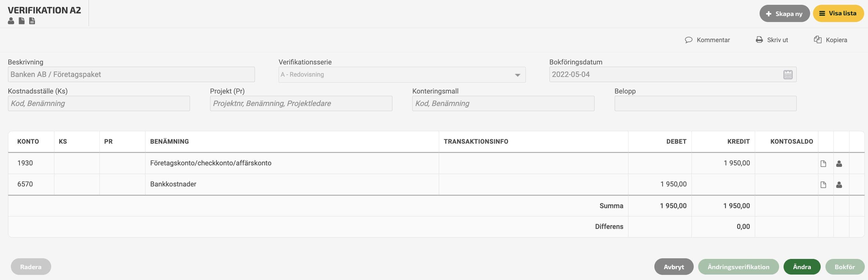Click the Verifikation A2 heading
This screenshot has height=280, width=868.
[x=44, y=10]
